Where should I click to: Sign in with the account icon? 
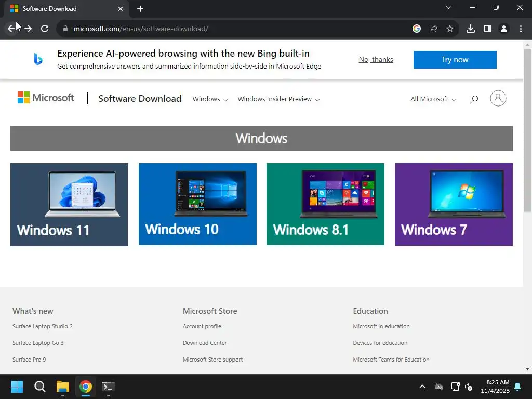pyautogui.click(x=498, y=98)
